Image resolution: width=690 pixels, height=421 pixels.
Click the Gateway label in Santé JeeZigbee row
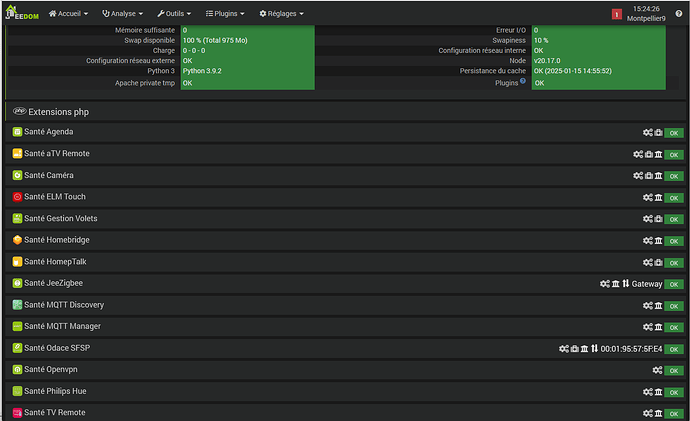(647, 284)
